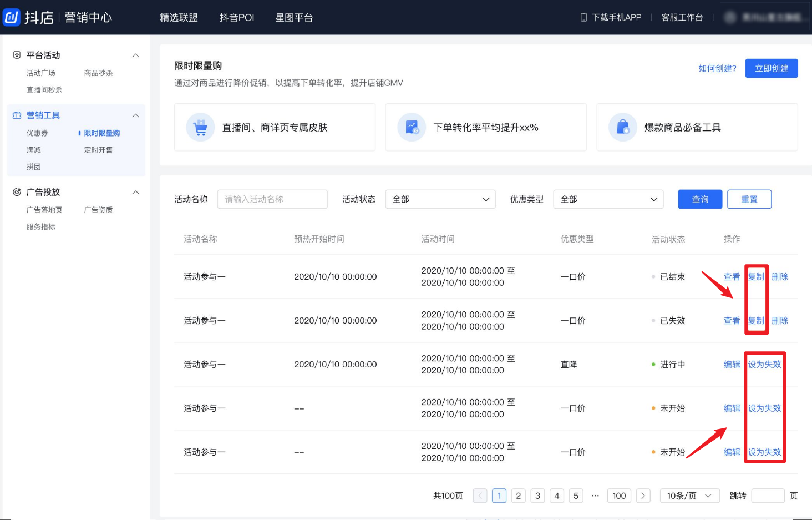
Task: Open the 活动状态 dropdown
Action: pyautogui.click(x=440, y=199)
